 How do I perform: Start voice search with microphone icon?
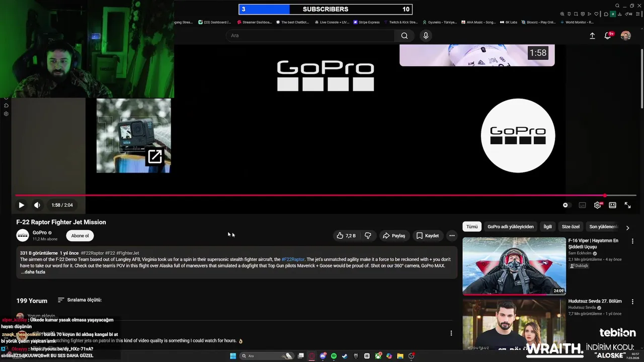coord(426,36)
